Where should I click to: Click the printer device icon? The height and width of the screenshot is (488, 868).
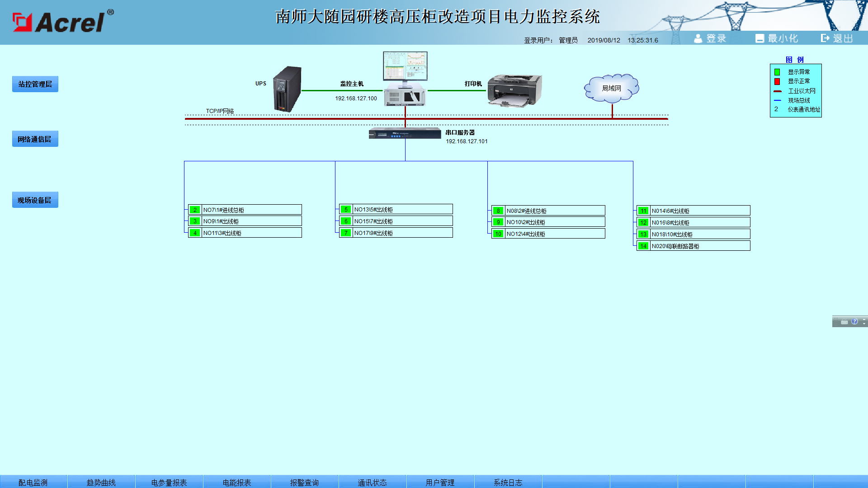point(514,90)
